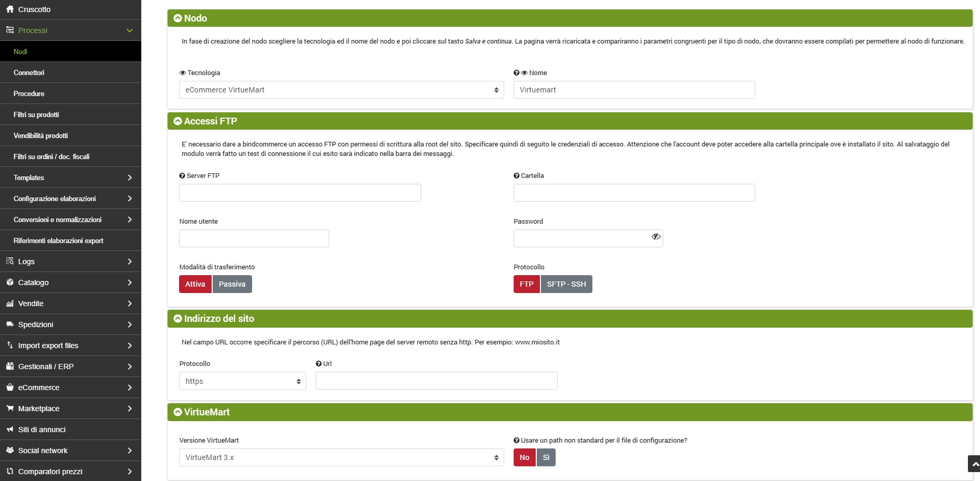This screenshot has height=481, width=980.
Task: Click the Marketplace cart icon
Action: [x=10, y=408]
